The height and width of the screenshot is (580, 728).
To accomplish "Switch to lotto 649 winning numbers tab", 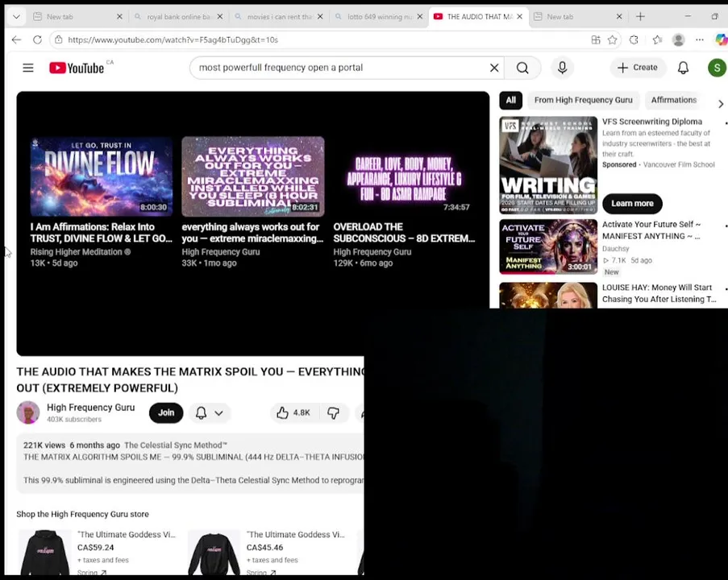I will click(x=378, y=17).
